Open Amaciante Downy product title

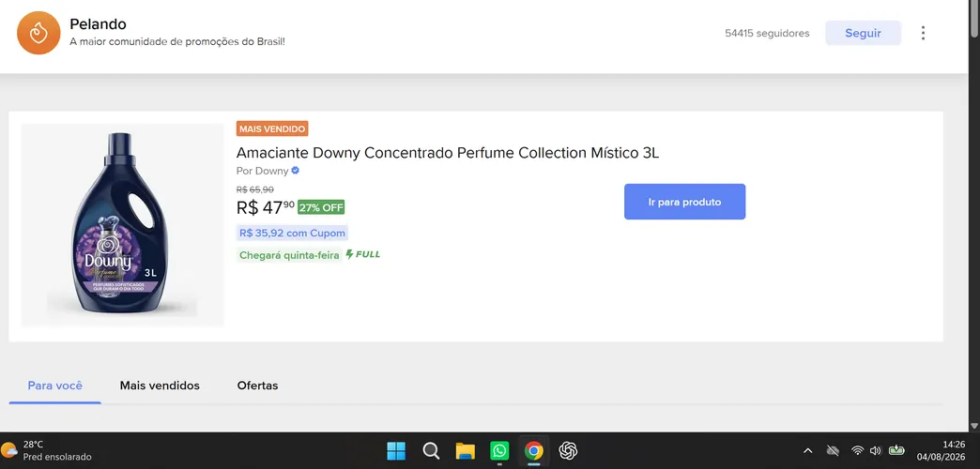(448, 153)
